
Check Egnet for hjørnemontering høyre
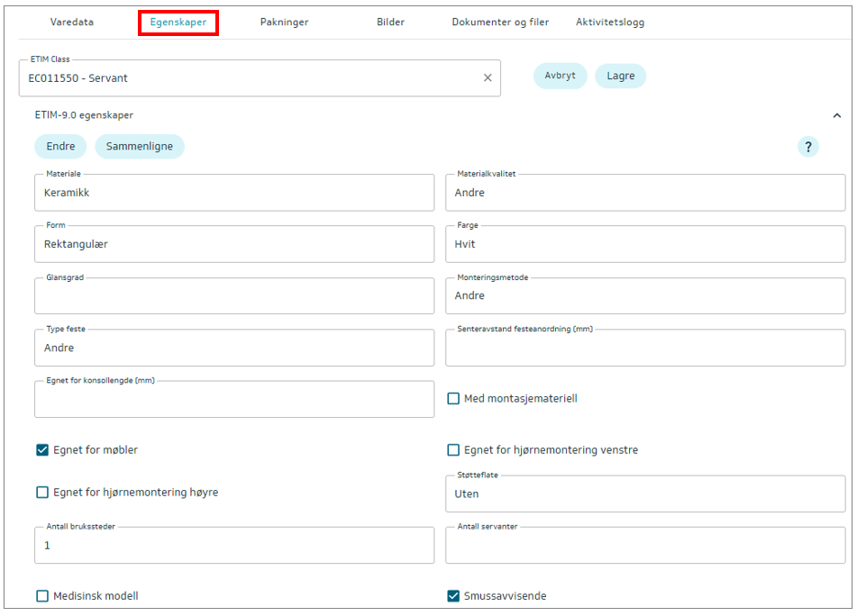[42, 493]
